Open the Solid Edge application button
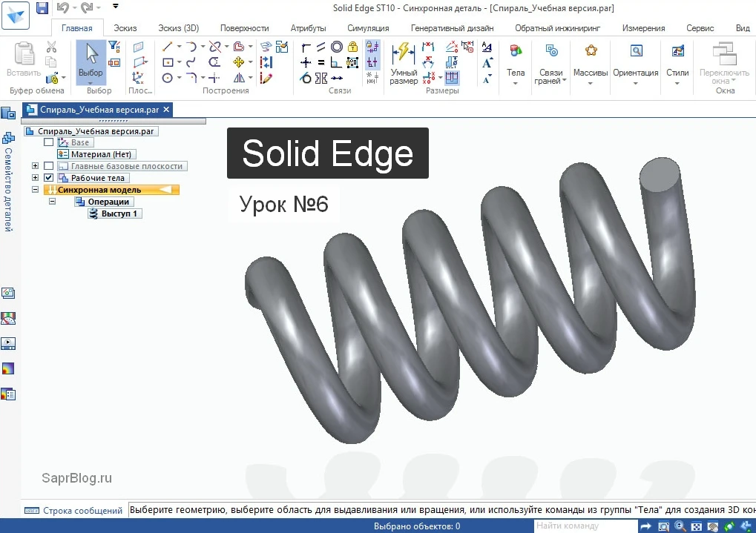Screen dimensions: 756x533 [16, 16]
